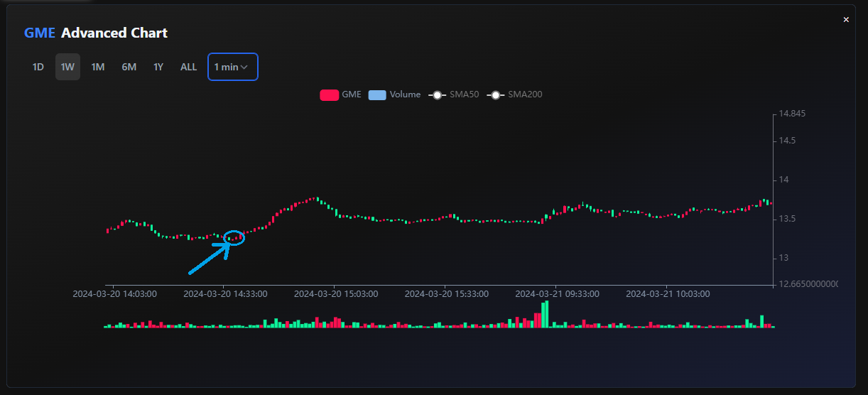Click the 14.5 price axis label
Screen dimensions: 868x395
(787, 141)
